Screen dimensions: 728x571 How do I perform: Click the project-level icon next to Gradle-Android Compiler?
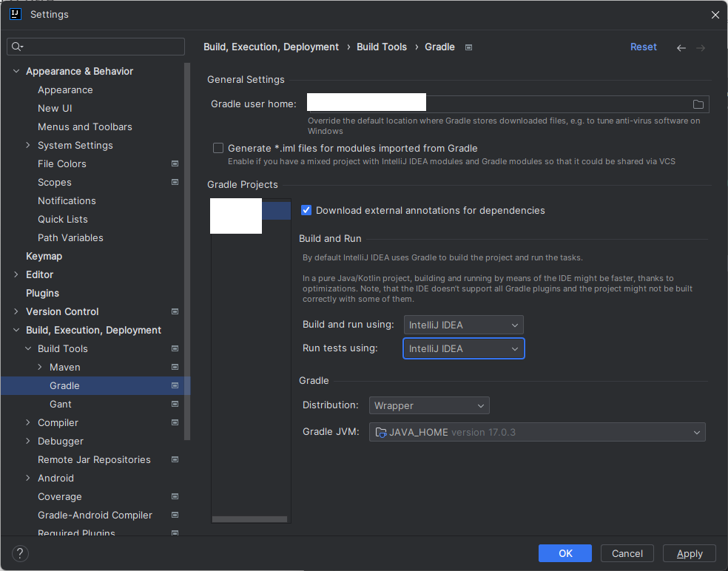click(x=175, y=516)
